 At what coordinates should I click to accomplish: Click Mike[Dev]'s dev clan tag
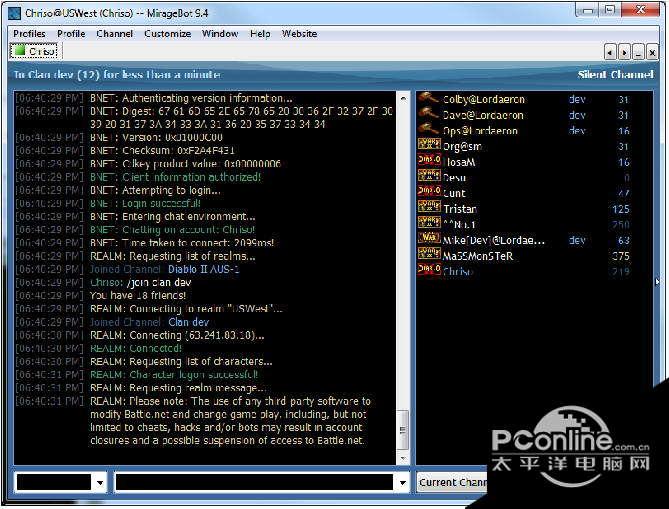coord(577,241)
